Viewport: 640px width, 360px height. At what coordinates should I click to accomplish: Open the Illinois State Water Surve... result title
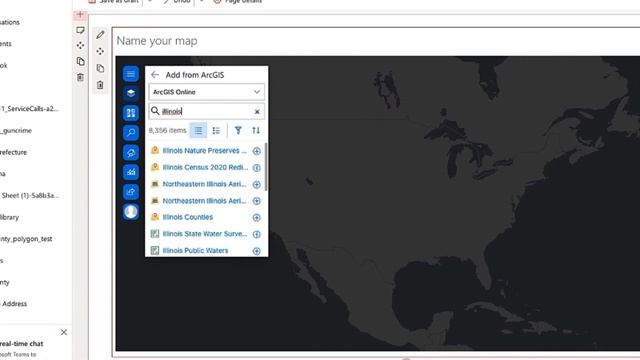(205, 234)
